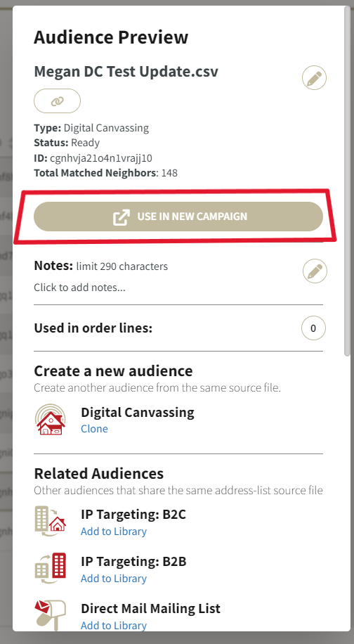The height and width of the screenshot is (644, 354).
Task: Click the Status: Ready line
Action: [67, 143]
